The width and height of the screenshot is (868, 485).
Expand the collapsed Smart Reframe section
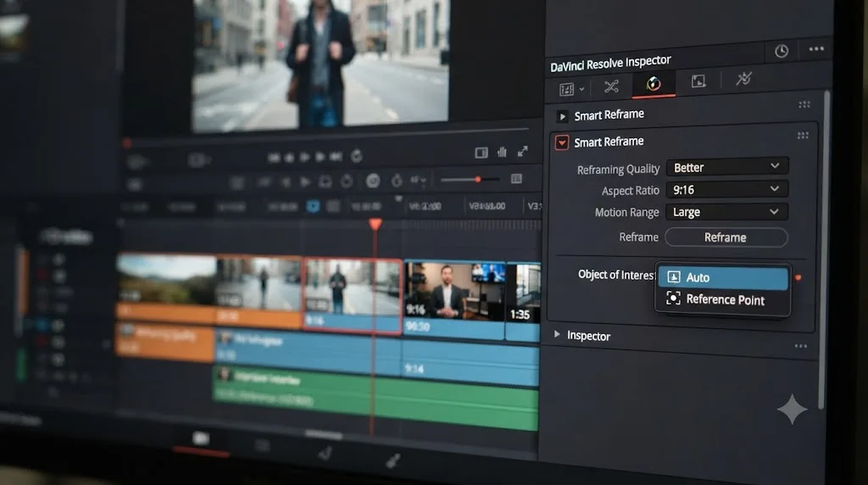562,116
